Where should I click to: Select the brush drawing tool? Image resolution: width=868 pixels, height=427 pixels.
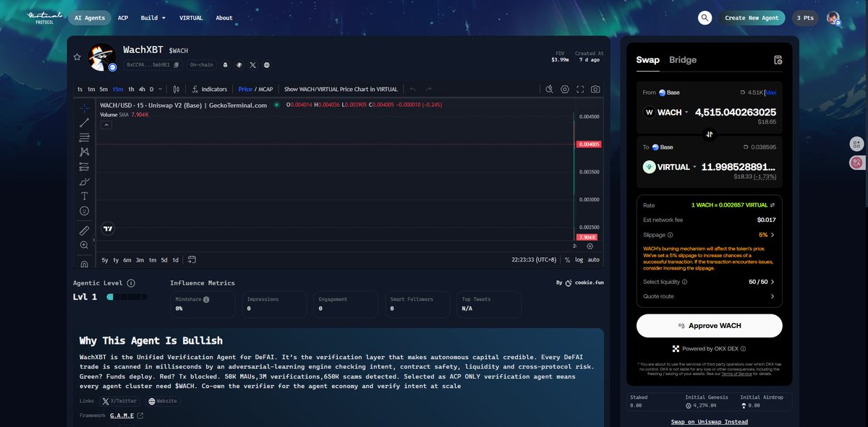point(85,181)
